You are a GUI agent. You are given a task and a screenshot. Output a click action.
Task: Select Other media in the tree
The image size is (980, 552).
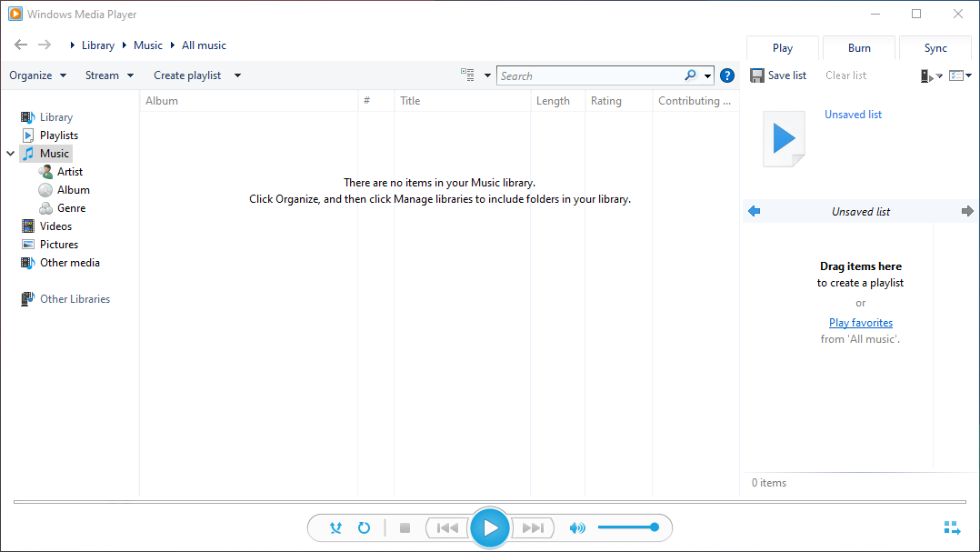click(x=61, y=263)
